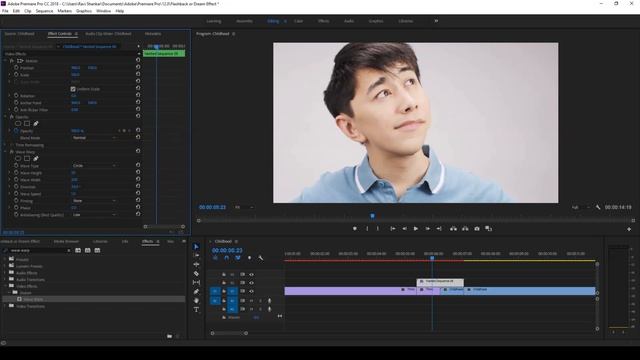Create 4-point polygon mask under Opacity

tap(27, 123)
